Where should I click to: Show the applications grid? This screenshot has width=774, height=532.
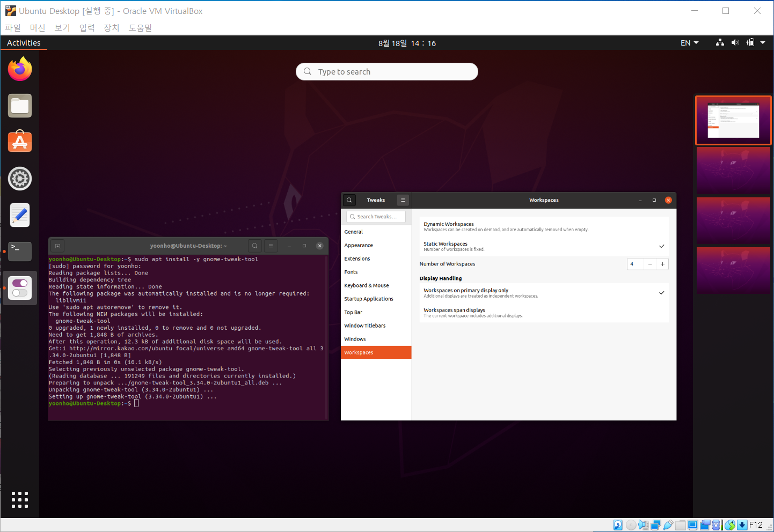pos(20,500)
